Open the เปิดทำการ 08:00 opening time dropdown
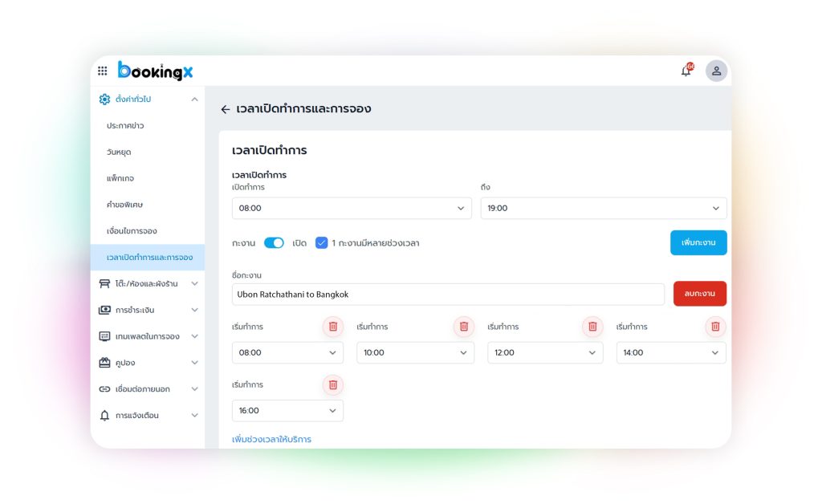This screenshot has height=504, width=822. 352,208
